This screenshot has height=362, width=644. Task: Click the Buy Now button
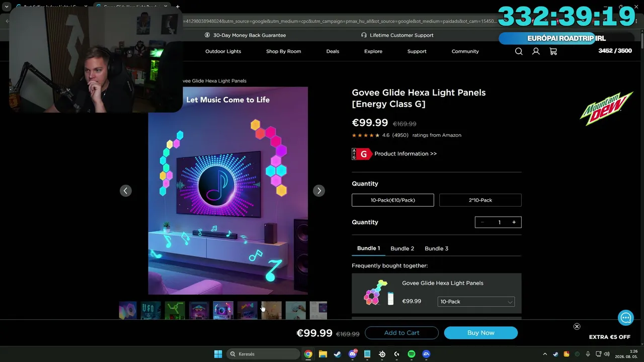(x=481, y=333)
